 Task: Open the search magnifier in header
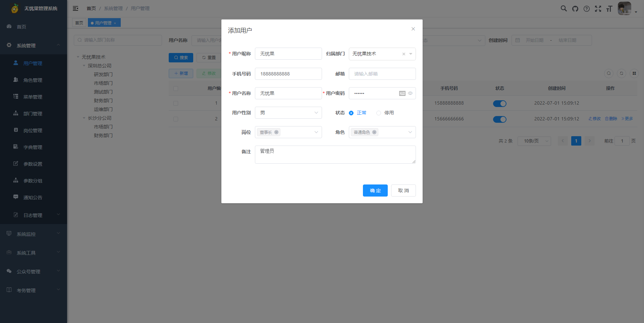click(x=564, y=9)
